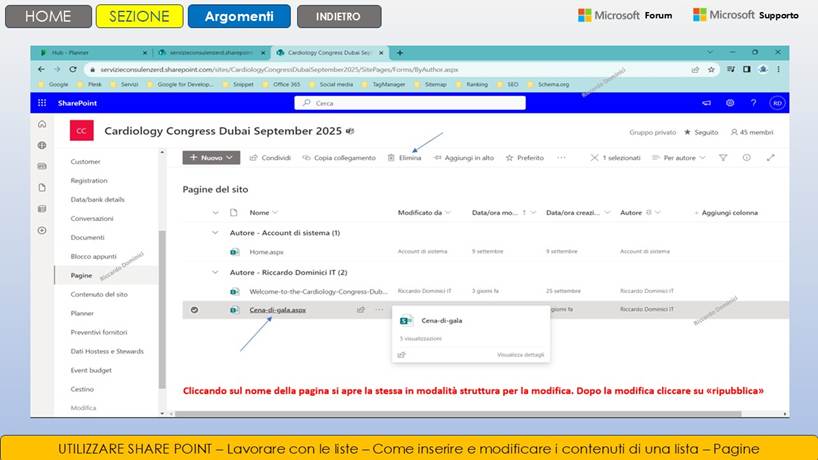This screenshot has width=818, height=460.
Task: Open the Welcome-to-the-Cardiology-Congress page link
Action: 318,292
